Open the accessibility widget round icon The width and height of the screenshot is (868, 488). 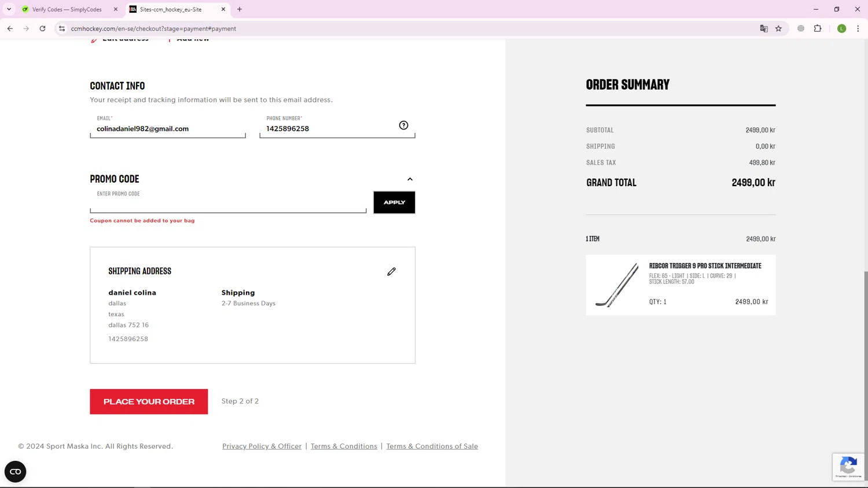pyautogui.click(x=16, y=472)
